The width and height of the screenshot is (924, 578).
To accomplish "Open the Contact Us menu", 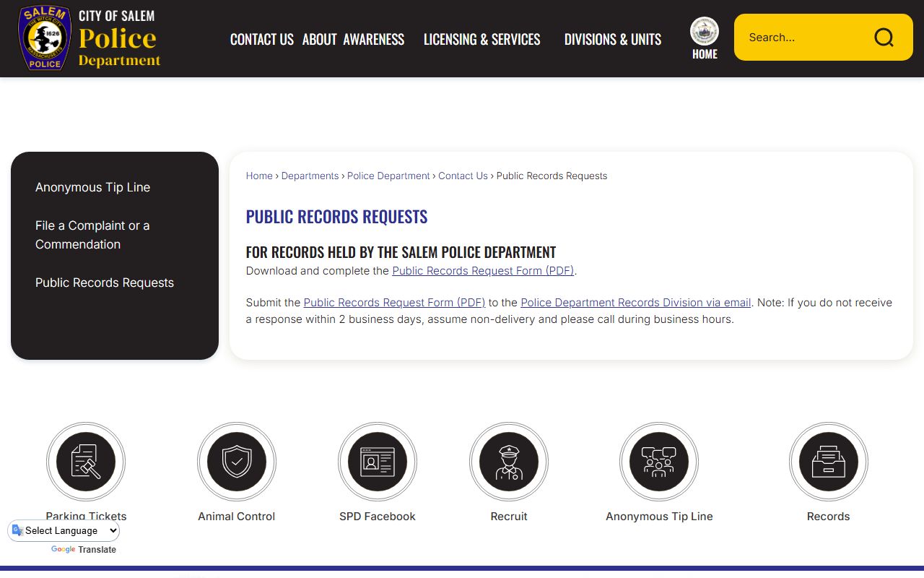I will coord(261,39).
